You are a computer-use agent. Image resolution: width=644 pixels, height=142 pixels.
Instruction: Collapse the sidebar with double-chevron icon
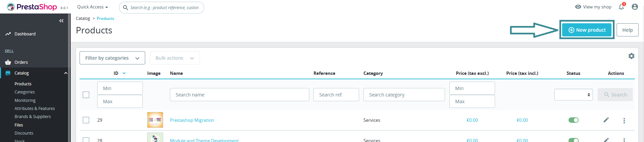pyautogui.click(x=61, y=21)
